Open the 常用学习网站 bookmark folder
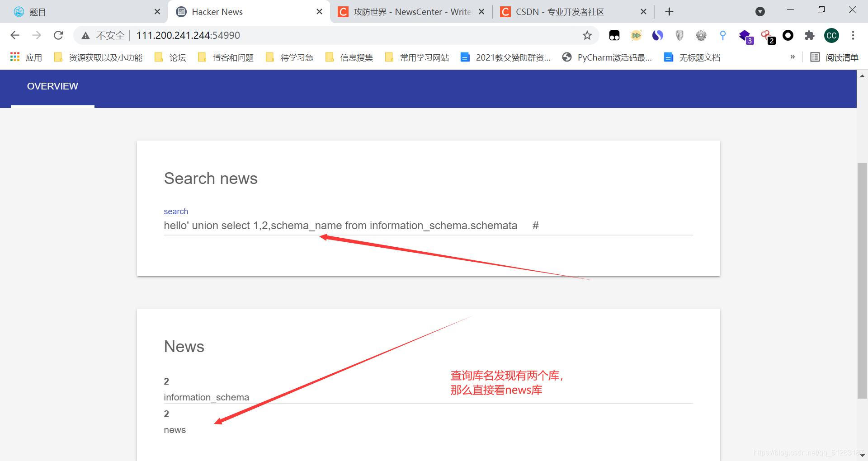Screen dimensions: 868x461 pos(417,57)
